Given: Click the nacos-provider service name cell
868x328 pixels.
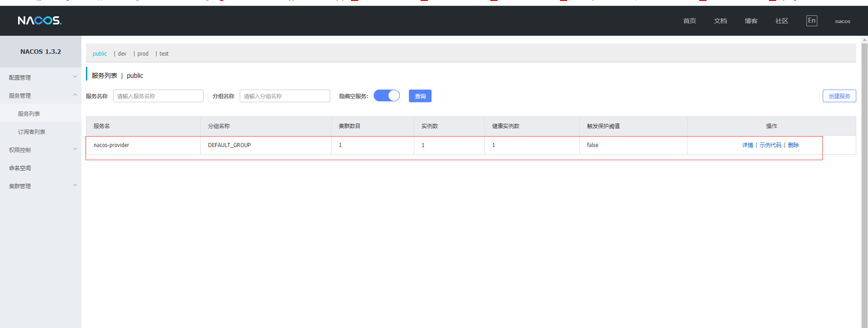Looking at the screenshot, I should (143, 145).
